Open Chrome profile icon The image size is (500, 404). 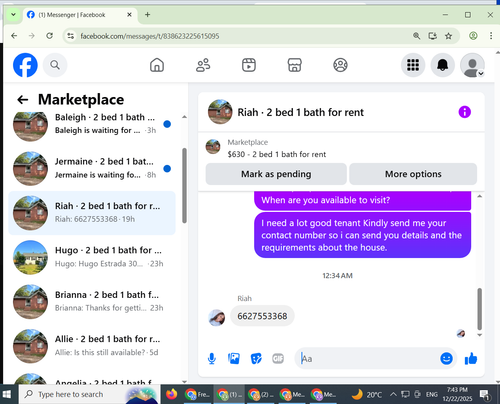click(473, 36)
